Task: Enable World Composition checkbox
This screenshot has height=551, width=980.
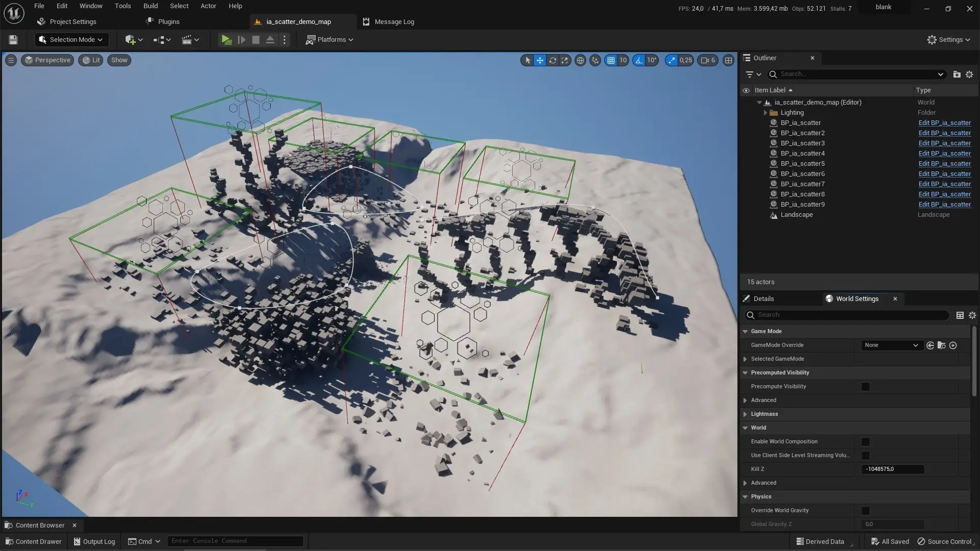Action: click(865, 442)
